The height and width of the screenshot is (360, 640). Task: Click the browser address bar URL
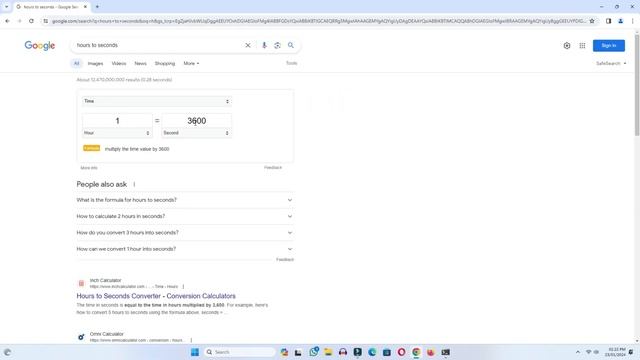point(318,21)
